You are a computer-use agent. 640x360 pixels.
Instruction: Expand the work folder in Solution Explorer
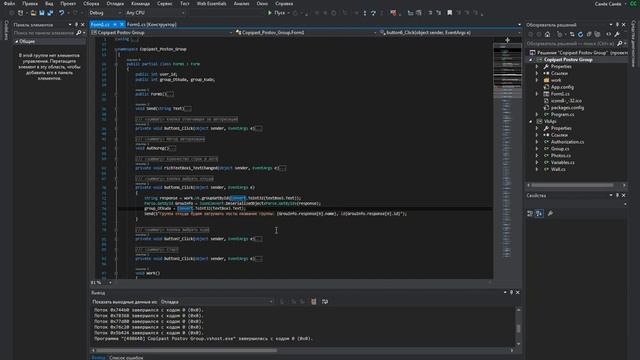(537, 80)
